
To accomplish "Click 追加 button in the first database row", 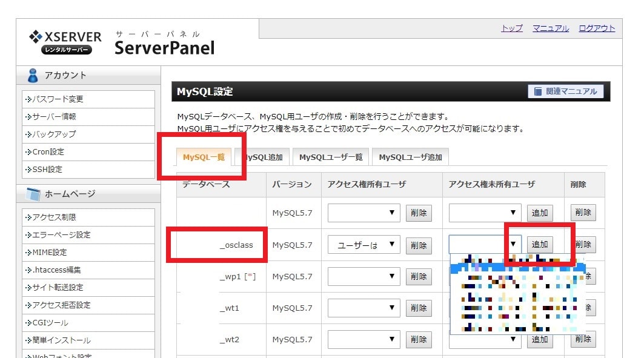I will point(539,213).
